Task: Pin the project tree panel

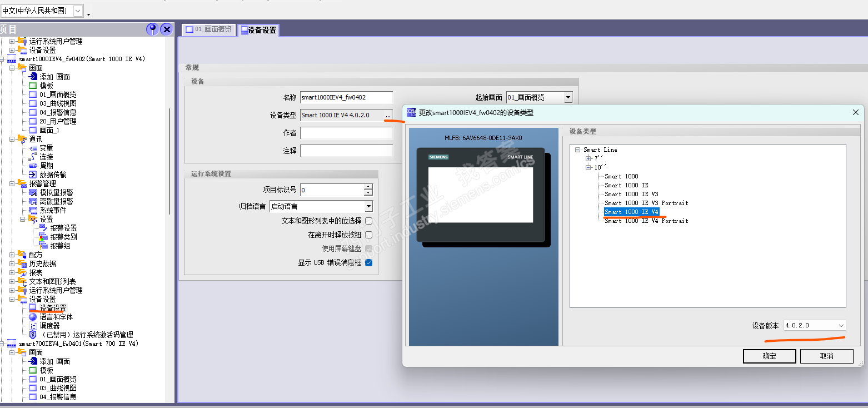Action: pyautogui.click(x=152, y=29)
